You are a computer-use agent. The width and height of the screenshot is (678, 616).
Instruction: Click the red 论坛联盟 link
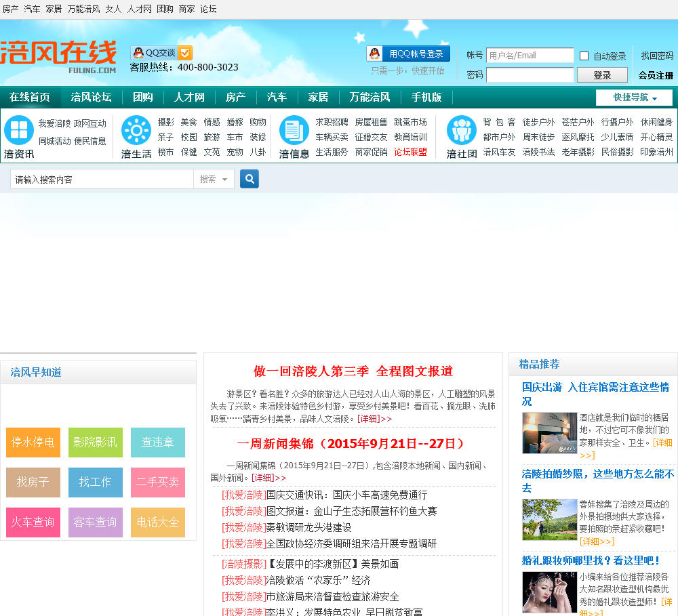tap(410, 152)
